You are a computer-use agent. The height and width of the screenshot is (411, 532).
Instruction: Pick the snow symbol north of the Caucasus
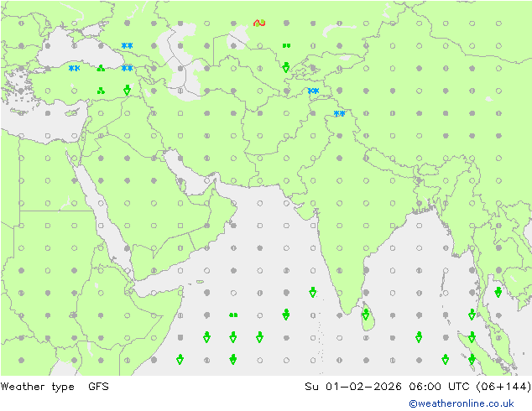tap(128, 45)
